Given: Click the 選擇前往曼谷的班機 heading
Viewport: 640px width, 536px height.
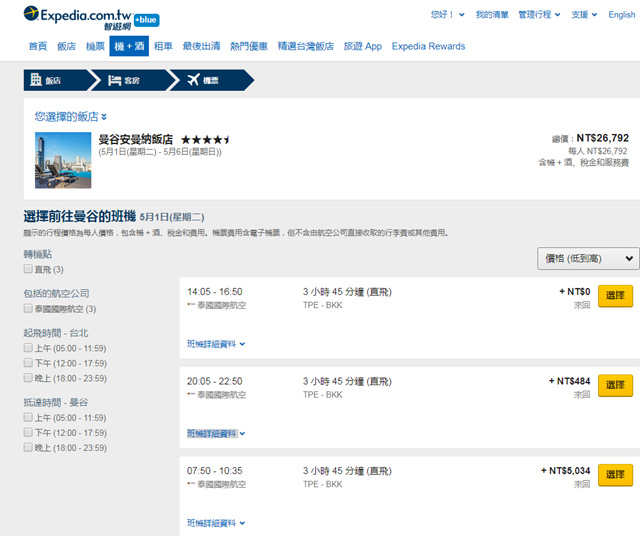Looking at the screenshot, I should pos(80,216).
